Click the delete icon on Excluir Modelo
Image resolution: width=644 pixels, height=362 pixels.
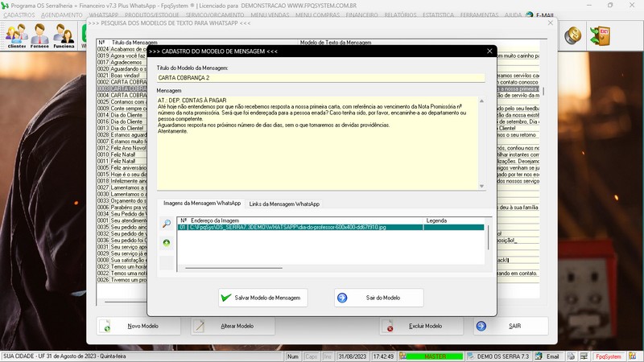tap(388, 326)
